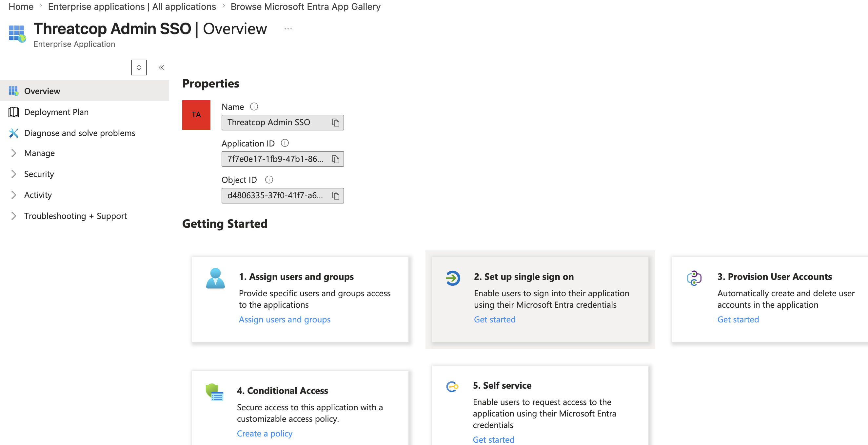Click the Conditional Access shield icon

tap(214, 392)
